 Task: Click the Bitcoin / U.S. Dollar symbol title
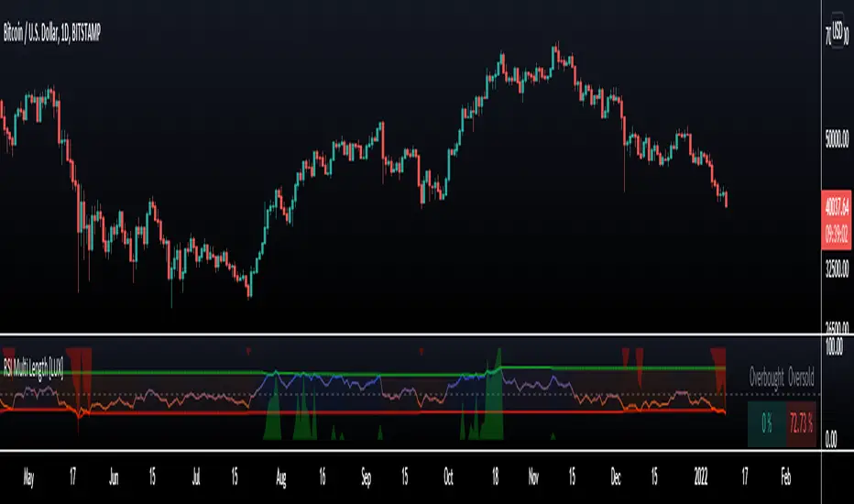click(x=51, y=34)
